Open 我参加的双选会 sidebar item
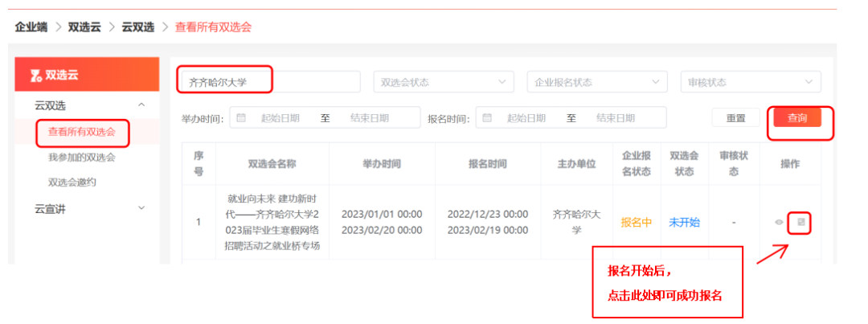868x324 pixels. (82, 158)
